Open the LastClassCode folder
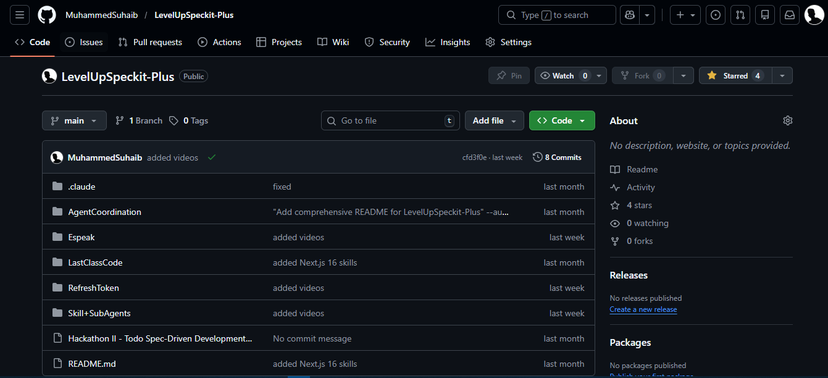Image resolution: width=828 pixels, height=378 pixels. click(95, 262)
